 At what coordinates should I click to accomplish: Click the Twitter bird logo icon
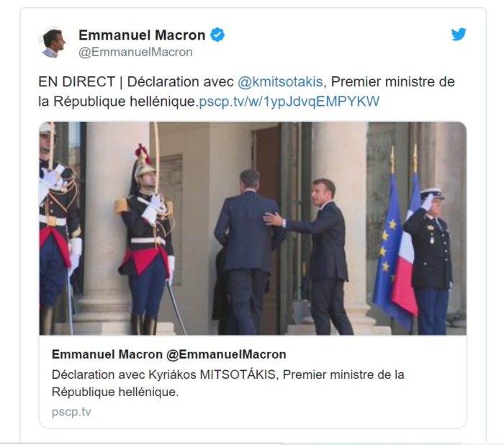click(459, 34)
